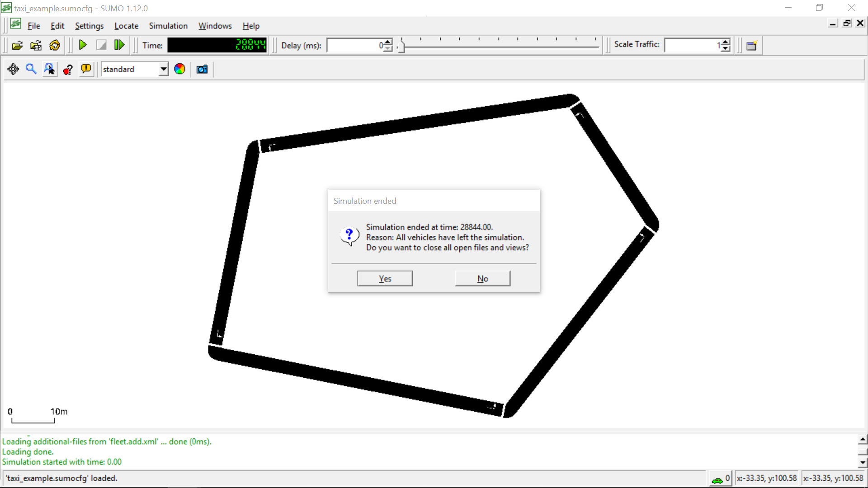Toggle the tooltips speech bubble button
868x488 pixels.
click(86, 69)
